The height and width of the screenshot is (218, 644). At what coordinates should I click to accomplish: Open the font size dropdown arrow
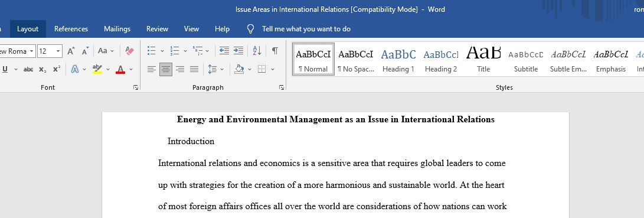click(58, 51)
